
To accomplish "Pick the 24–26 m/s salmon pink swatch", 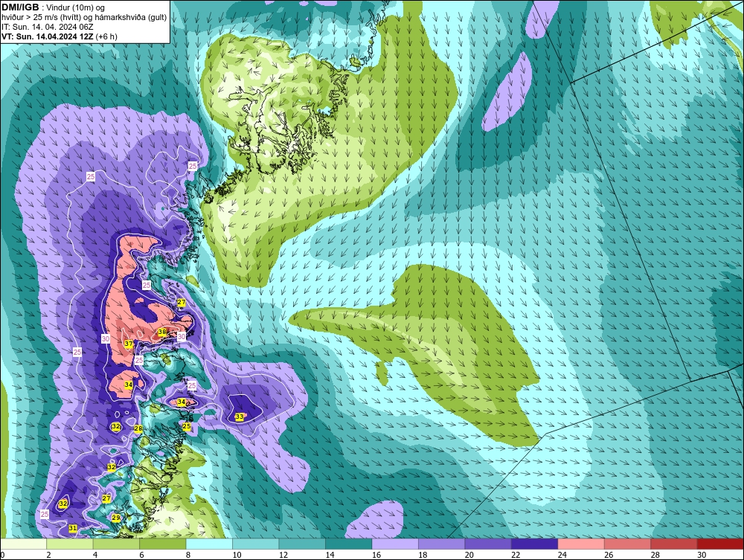I will pos(581,544).
